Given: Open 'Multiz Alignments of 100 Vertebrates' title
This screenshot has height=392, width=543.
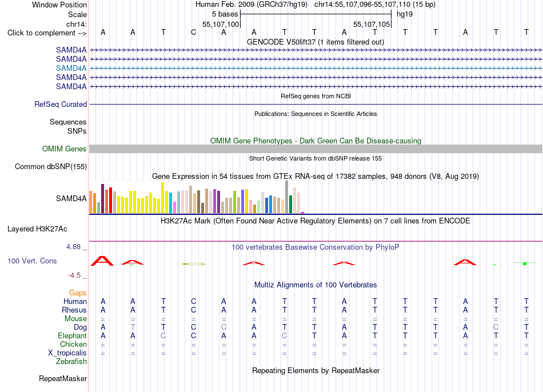Looking at the screenshot, I should click(316, 285).
